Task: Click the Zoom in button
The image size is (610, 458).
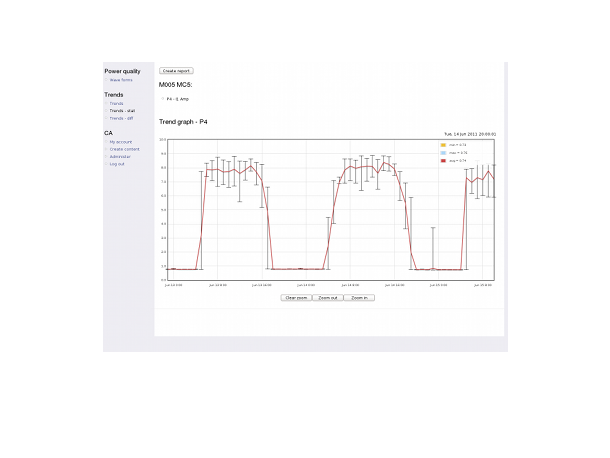Action: [359, 298]
